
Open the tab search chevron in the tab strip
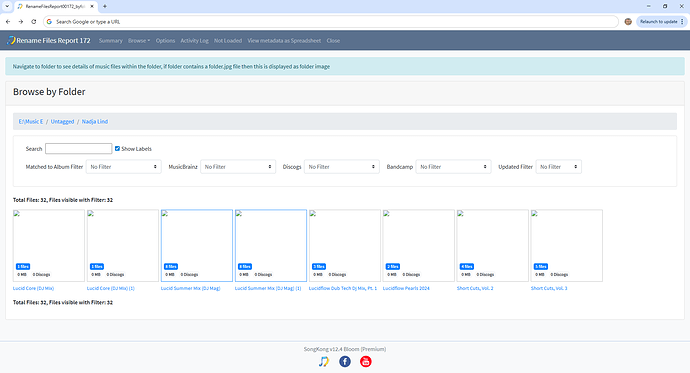coord(7,6)
